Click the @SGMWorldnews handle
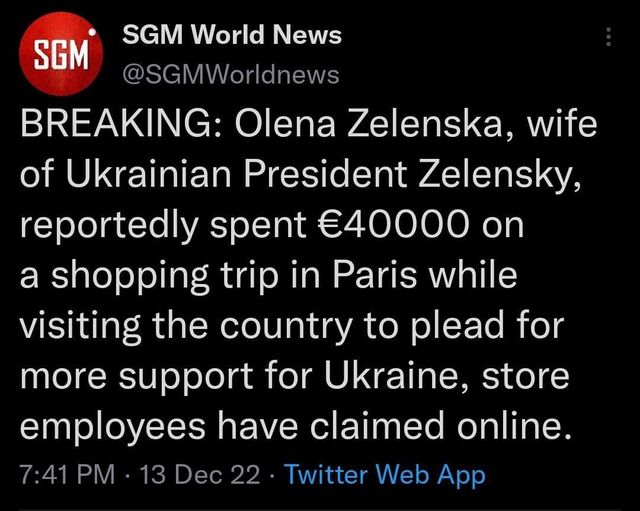 tap(229, 74)
